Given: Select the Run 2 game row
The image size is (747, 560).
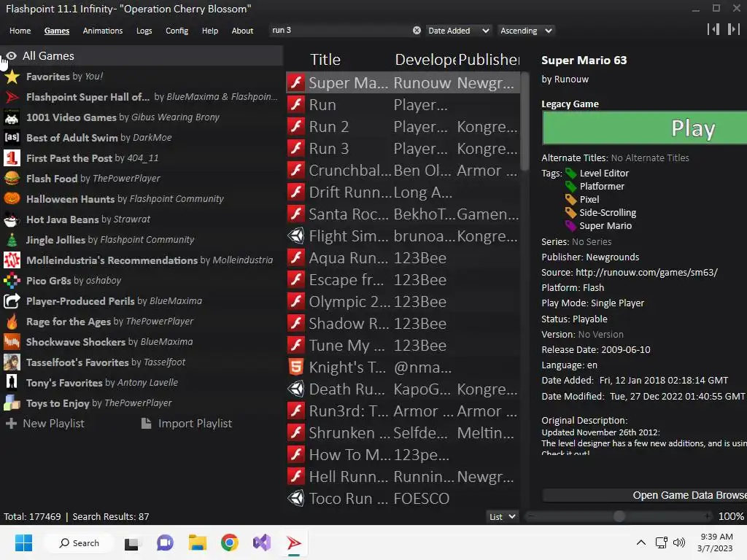Looking at the screenshot, I should 403,127.
